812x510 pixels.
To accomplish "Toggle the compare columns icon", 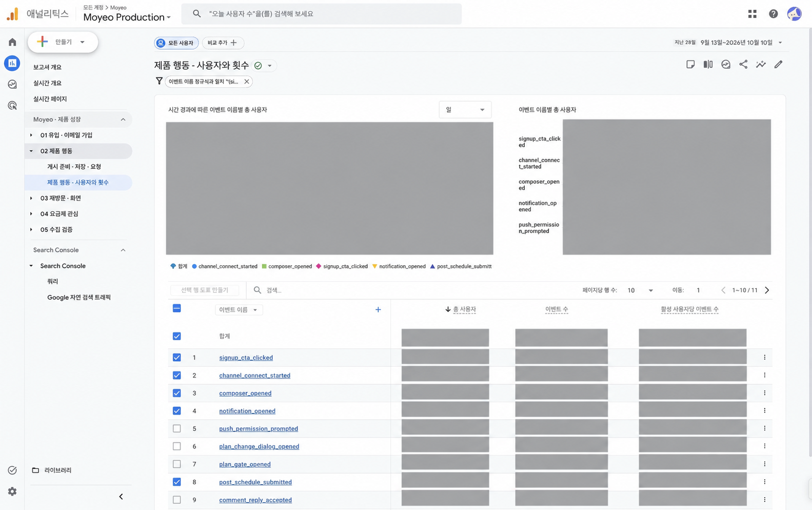I will (x=708, y=64).
